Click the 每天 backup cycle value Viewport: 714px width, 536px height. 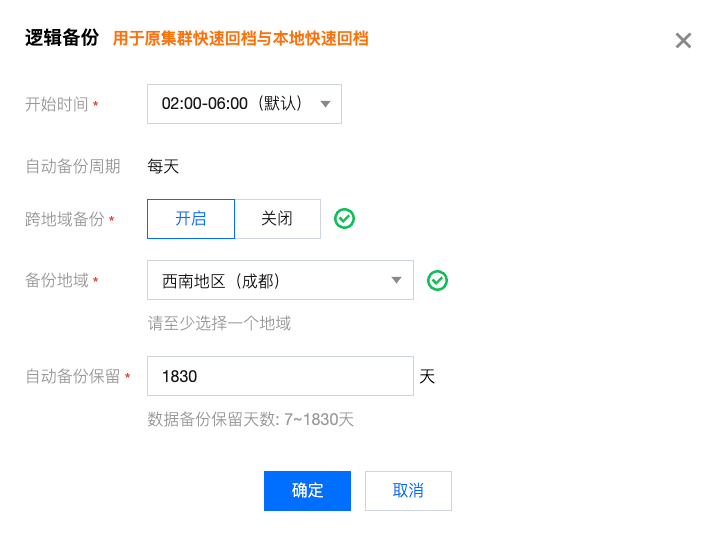pyautogui.click(x=163, y=166)
